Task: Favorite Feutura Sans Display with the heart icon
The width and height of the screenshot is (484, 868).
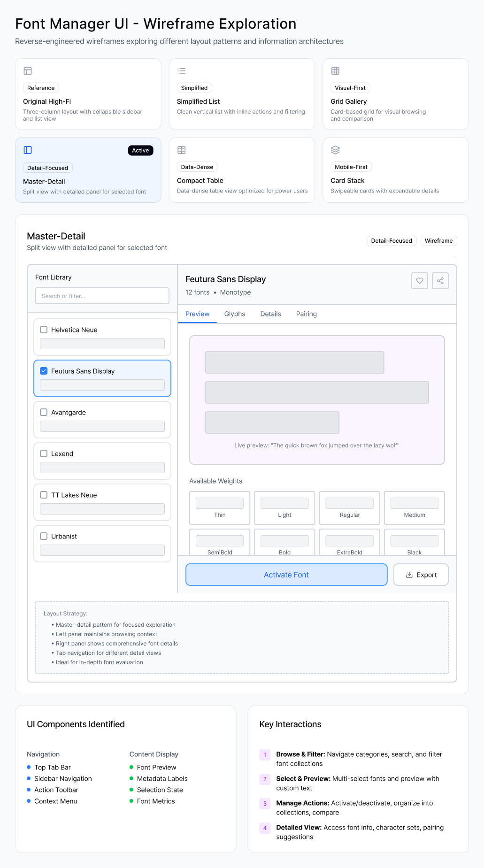Action: tap(419, 281)
